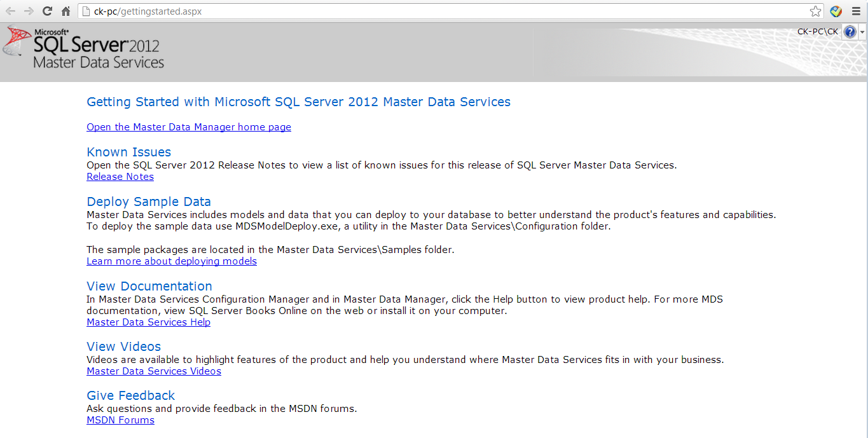868x438 pixels.
Task: Click the text about MSDN forums feedback
Action: coord(222,409)
